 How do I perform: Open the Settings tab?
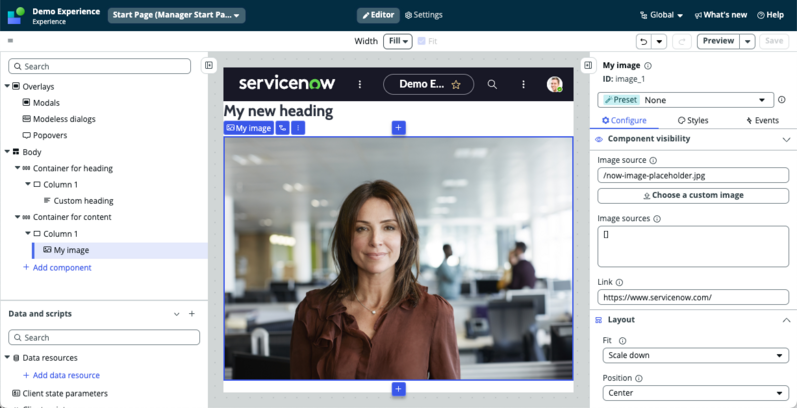pyautogui.click(x=423, y=15)
